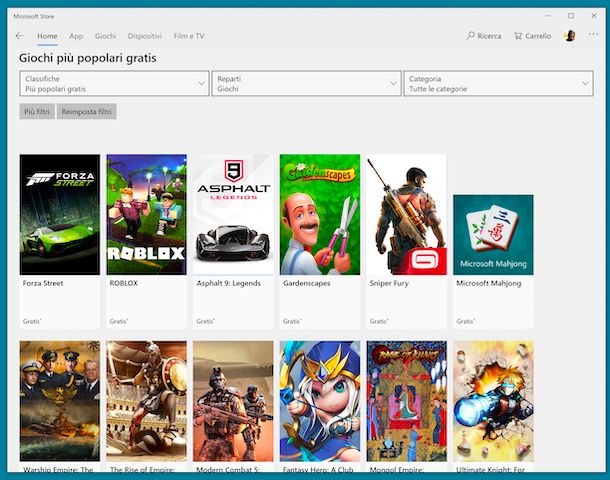
Task: Open the Ultimate Knight game cover
Action: pos(493,401)
